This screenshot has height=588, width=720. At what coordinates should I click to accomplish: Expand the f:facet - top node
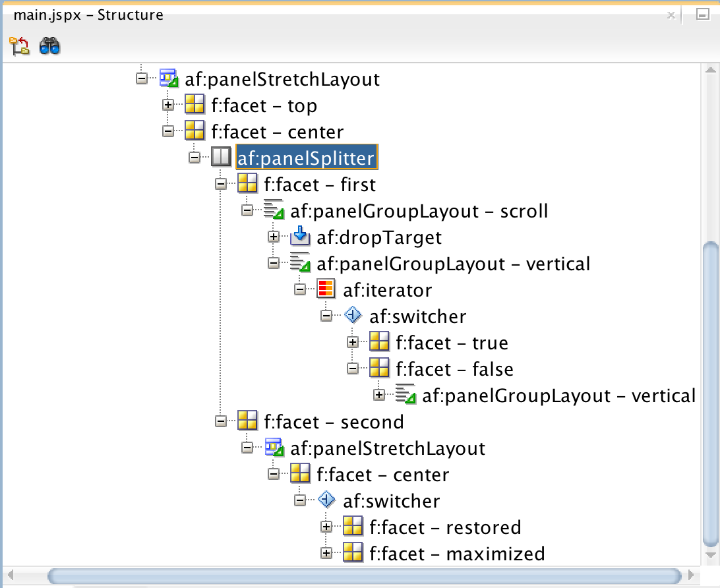[169, 105]
